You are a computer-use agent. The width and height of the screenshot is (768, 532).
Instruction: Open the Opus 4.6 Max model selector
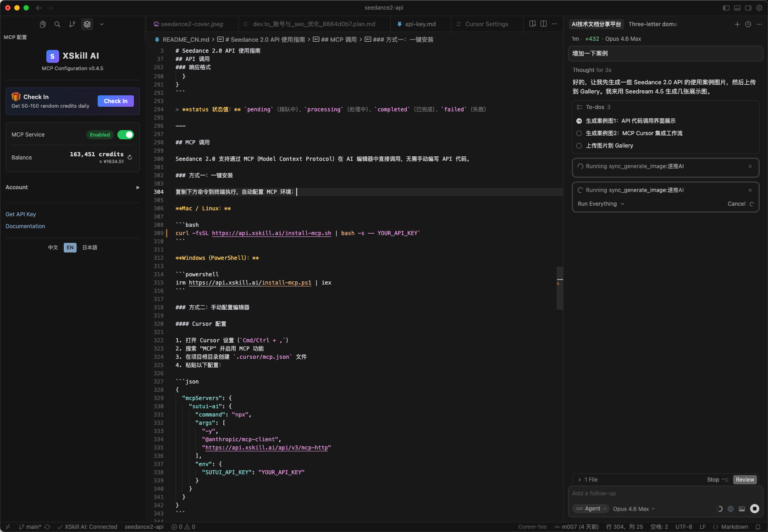tap(634, 509)
